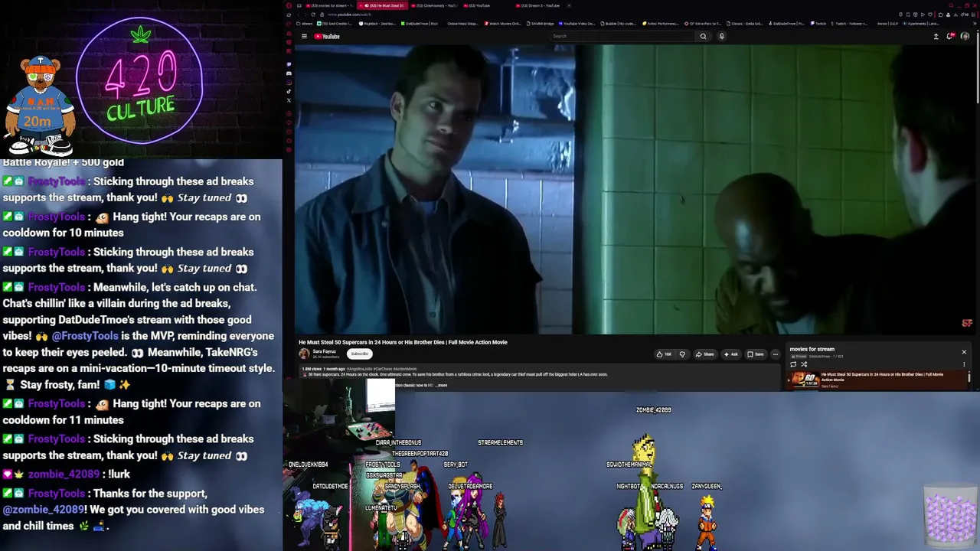Viewport: 980px width, 551px height.
Task: Click the video title 'He Must Steal 50 Supercars'
Action: point(403,342)
